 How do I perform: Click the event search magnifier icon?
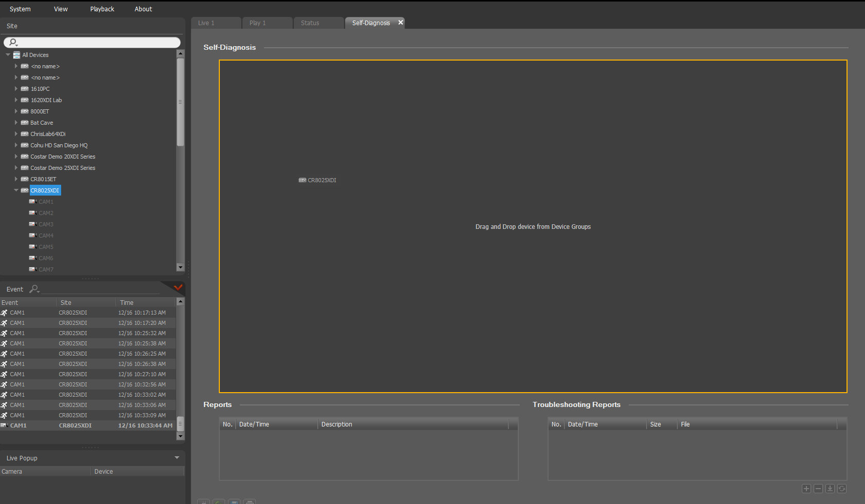pyautogui.click(x=34, y=289)
